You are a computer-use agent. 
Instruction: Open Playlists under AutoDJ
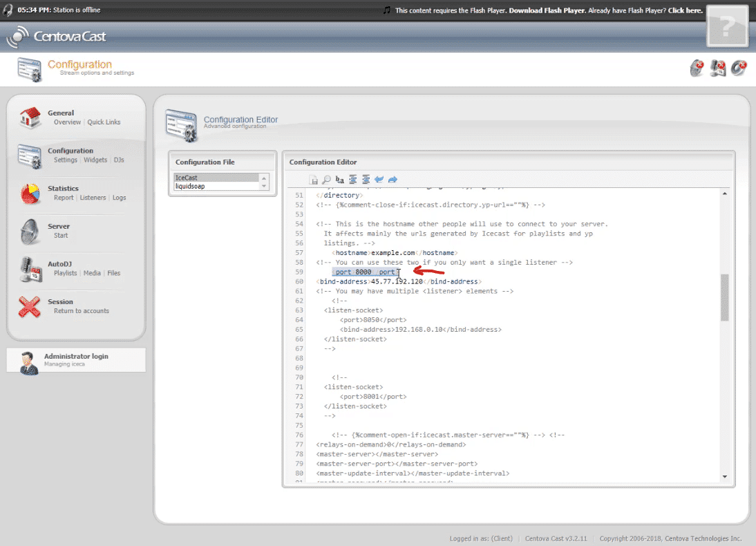click(66, 273)
